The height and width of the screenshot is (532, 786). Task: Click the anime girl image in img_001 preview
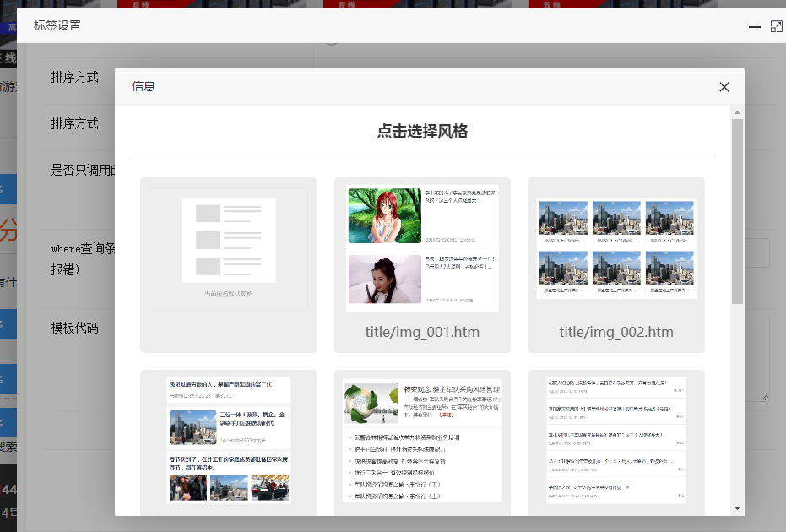coord(384,216)
